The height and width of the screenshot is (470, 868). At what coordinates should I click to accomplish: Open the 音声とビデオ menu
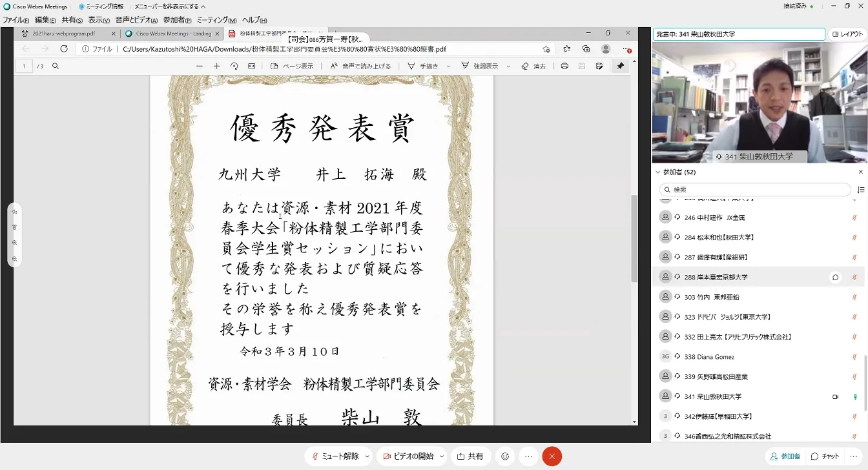(x=136, y=20)
